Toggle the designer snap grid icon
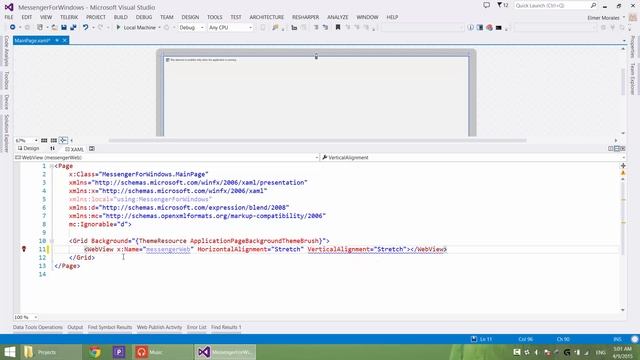This screenshot has height=360, width=640. (44, 140)
